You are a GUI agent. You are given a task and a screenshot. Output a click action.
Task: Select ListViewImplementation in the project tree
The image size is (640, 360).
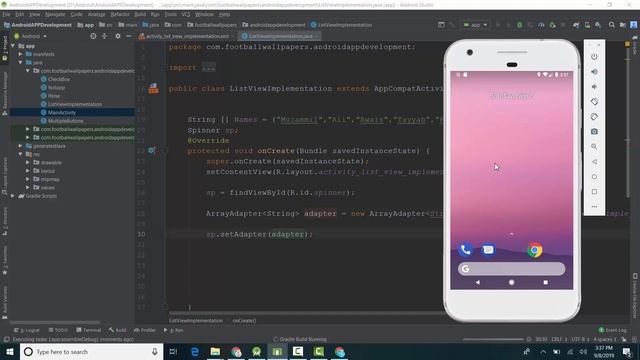click(75, 104)
